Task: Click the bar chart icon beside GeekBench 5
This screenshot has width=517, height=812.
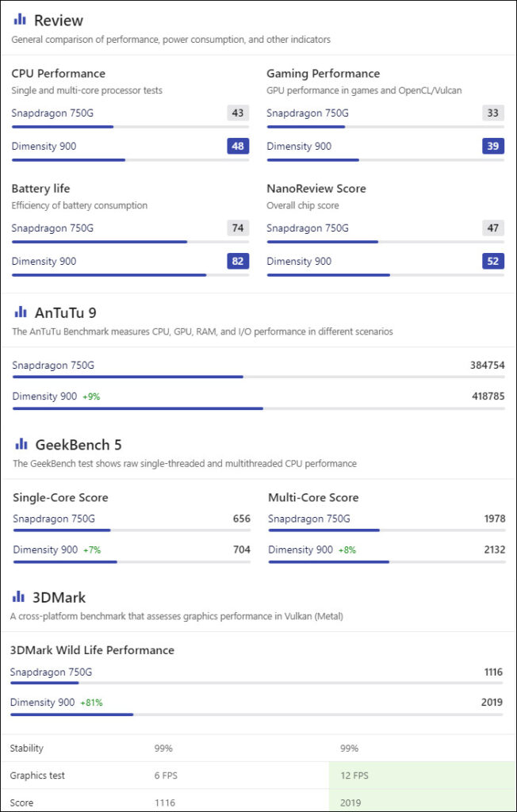Action: pos(21,444)
